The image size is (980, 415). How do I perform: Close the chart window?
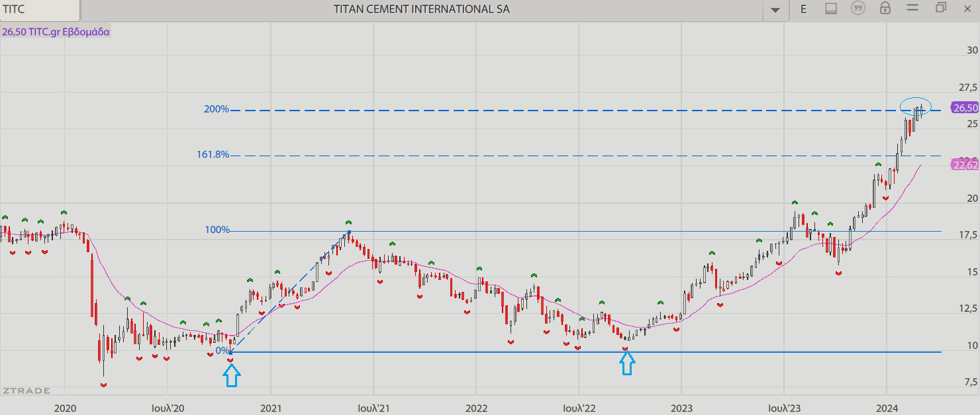click(x=968, y=8)
